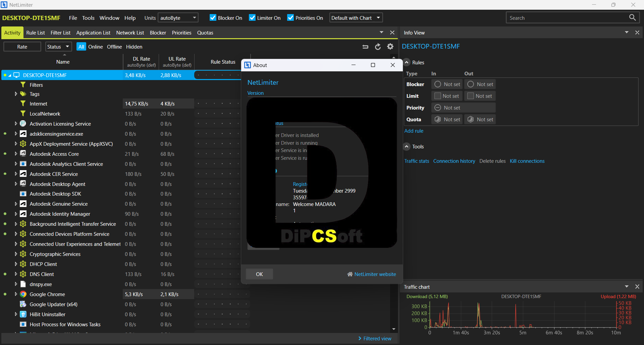Click the Autodesk Desktop SDK icon

click(23, 194)
